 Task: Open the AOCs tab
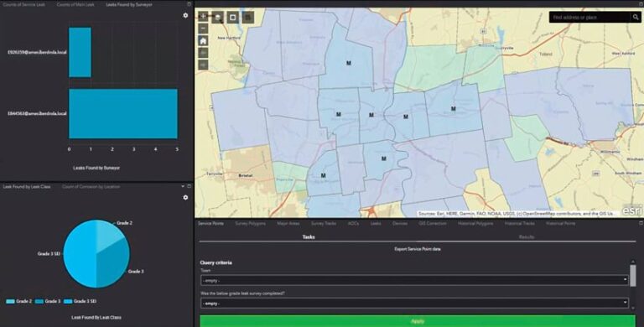pos(353,224)
